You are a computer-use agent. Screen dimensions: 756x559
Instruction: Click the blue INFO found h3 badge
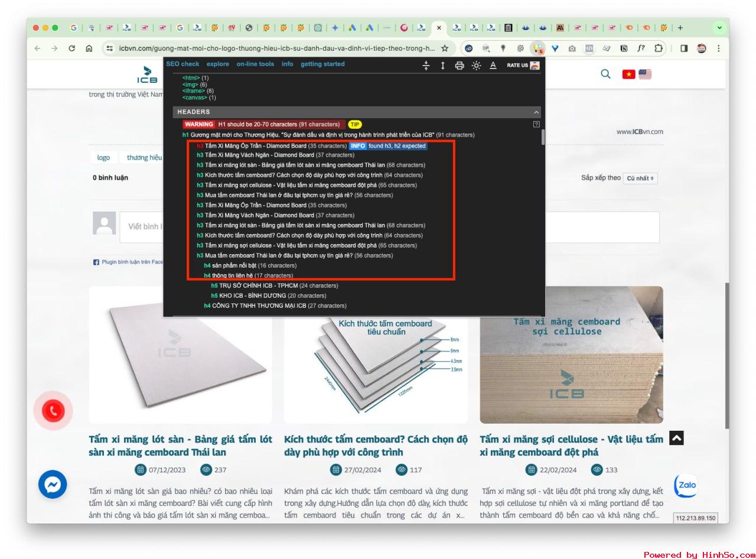(388, 145)
